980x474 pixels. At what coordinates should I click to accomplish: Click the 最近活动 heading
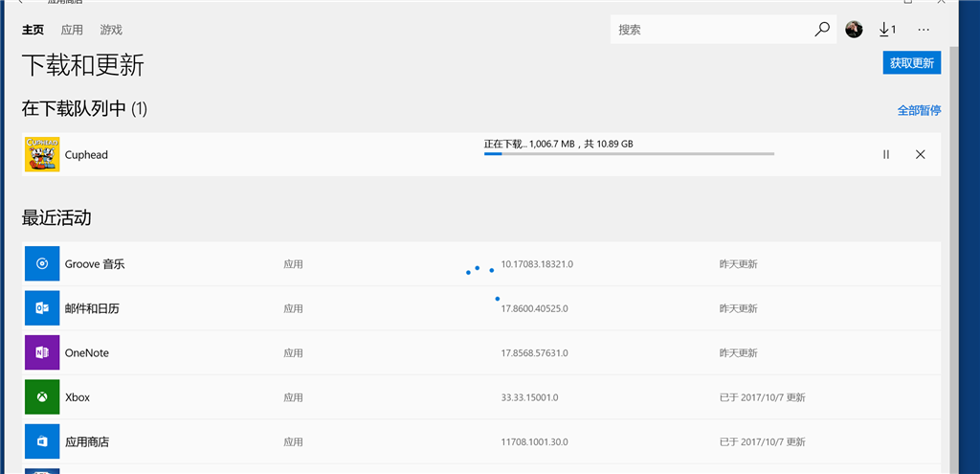click(56, 218)
